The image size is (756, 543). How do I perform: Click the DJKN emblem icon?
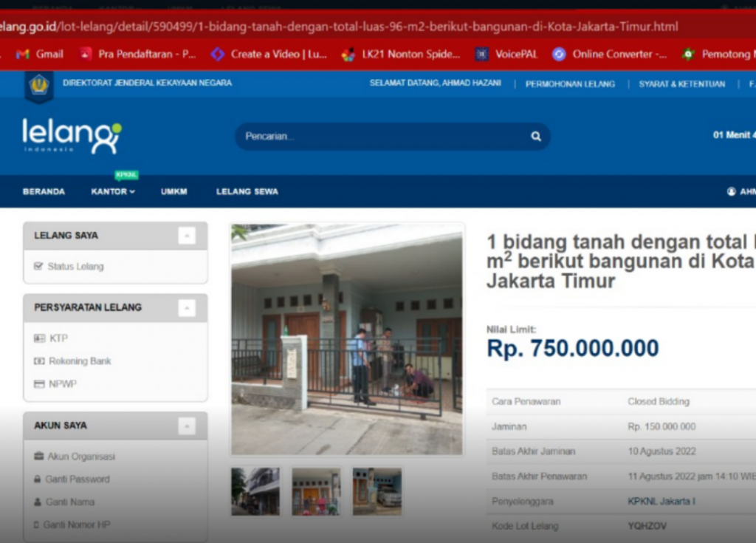click(38, 86)
